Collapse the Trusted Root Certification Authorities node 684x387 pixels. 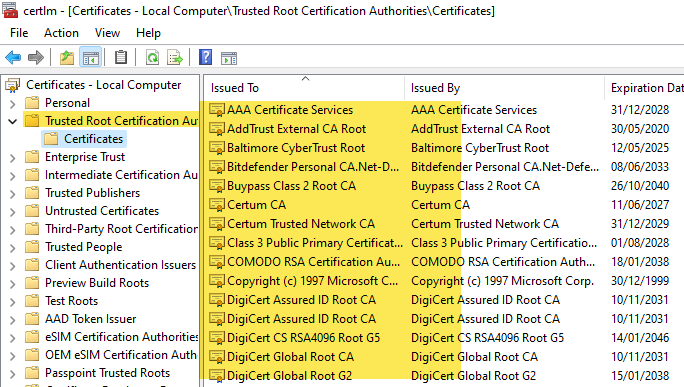pos(13,121)
